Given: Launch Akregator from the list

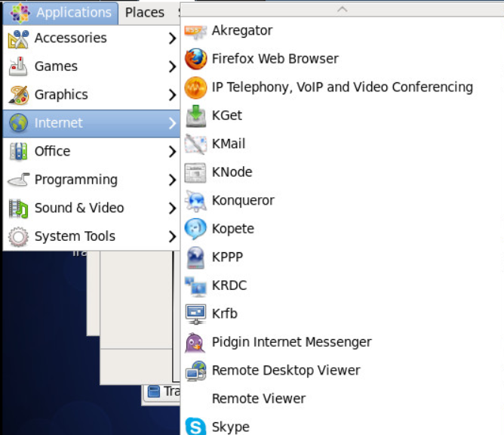Looking at the screenshot, I should coord(342,31).
